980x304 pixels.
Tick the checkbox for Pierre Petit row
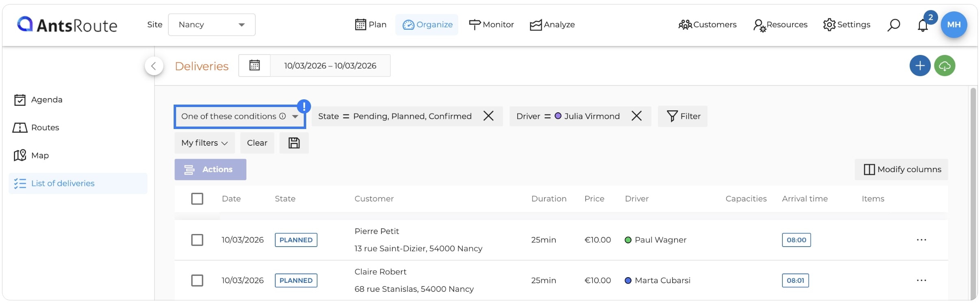(197, 240)
